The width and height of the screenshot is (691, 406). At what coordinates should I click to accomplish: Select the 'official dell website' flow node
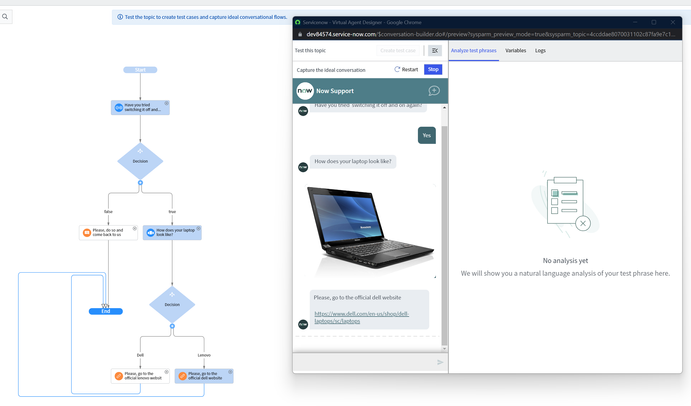coord(204,376)
